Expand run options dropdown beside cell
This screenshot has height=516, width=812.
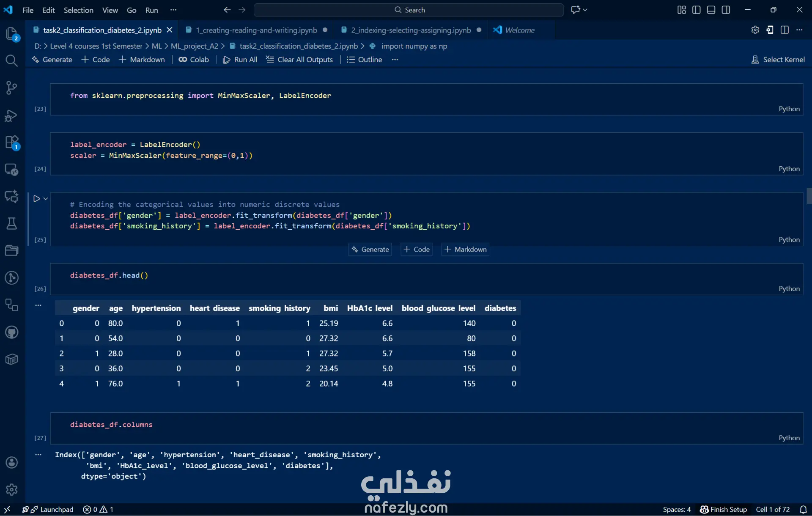click(x=46, y=198)
